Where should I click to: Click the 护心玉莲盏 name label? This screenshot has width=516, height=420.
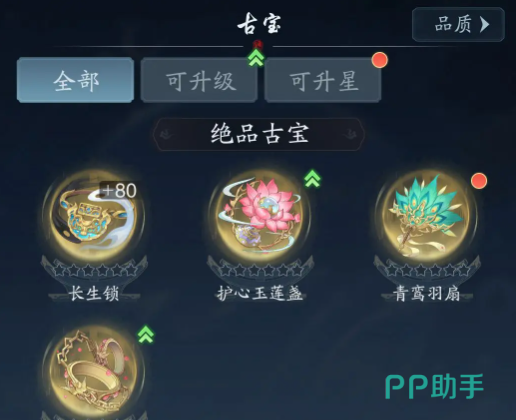[x=260, y=294]
